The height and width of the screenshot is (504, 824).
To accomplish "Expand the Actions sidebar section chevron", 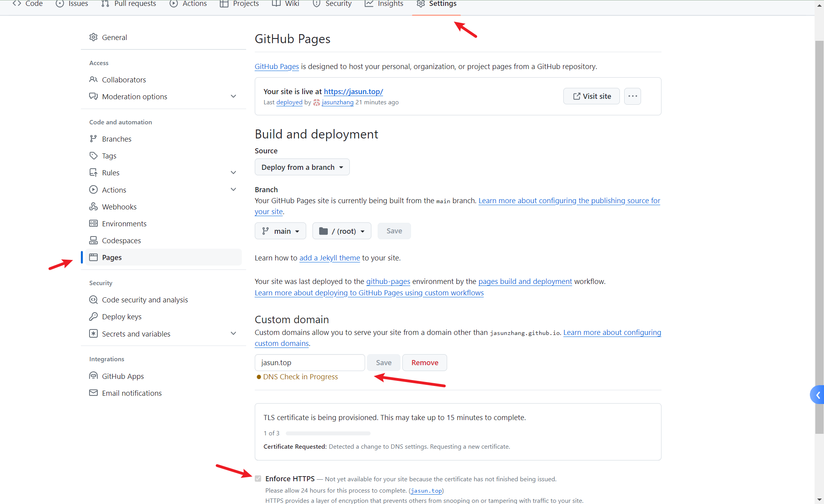I will pyautogui.click(x=233, y=190).
